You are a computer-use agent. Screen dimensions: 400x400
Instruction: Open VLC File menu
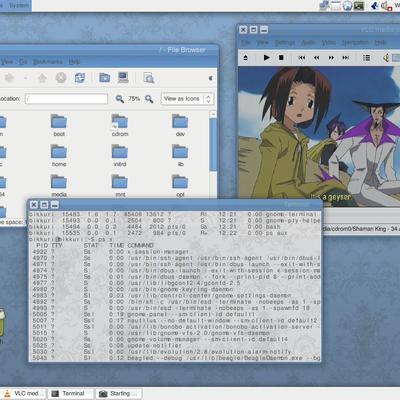[246, 43]
